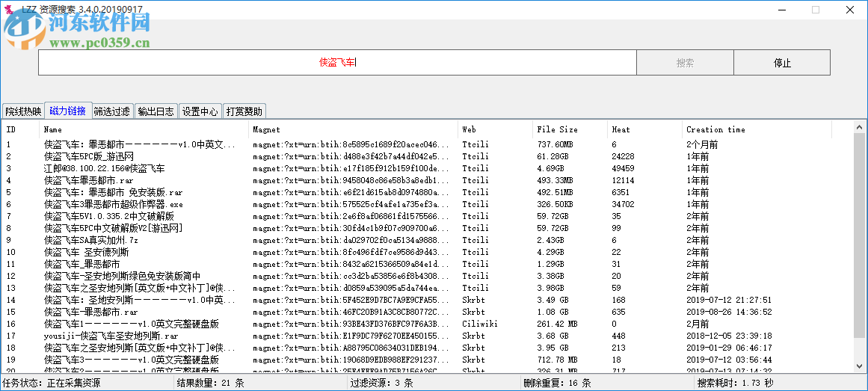Click the 停止 stop button

781,63
